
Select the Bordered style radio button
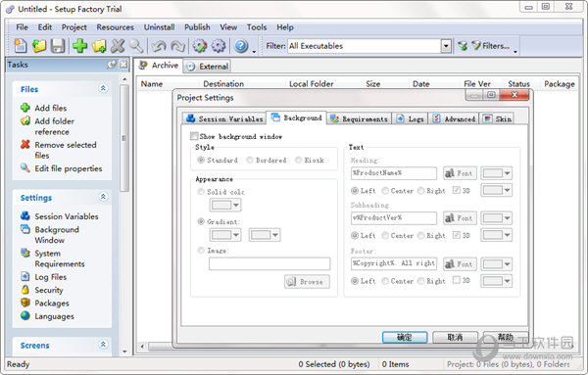point(250,160)
